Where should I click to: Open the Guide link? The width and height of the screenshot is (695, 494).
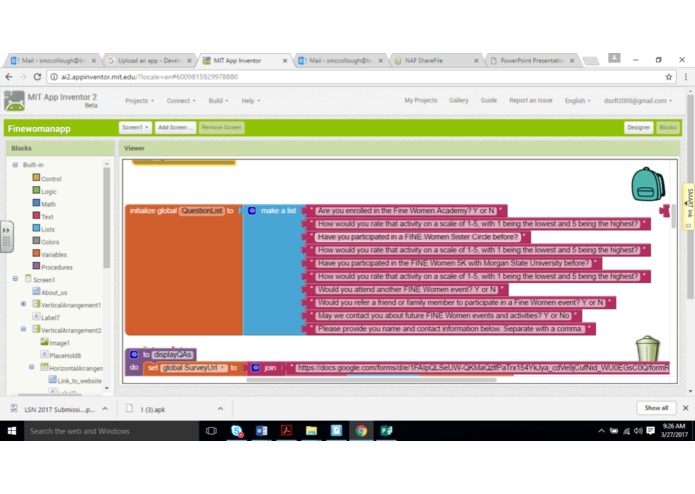pyautogui.click(x=488, y=101)
